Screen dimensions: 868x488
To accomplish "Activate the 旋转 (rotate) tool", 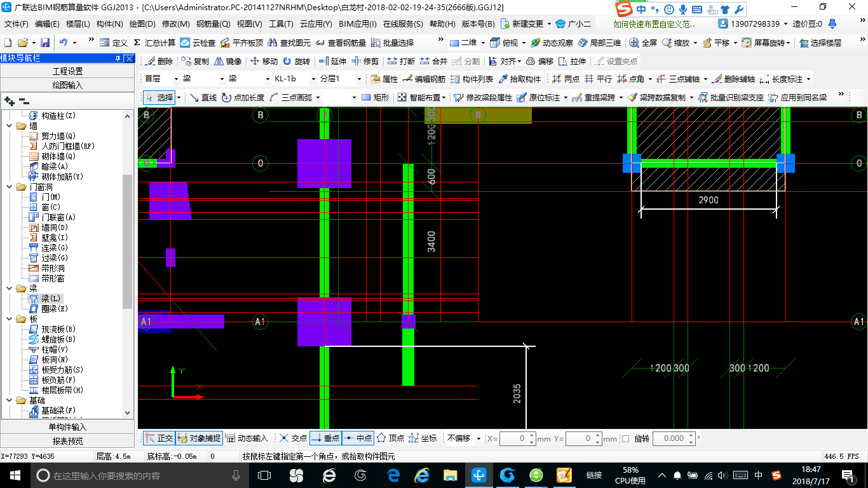I will (297, 62).
